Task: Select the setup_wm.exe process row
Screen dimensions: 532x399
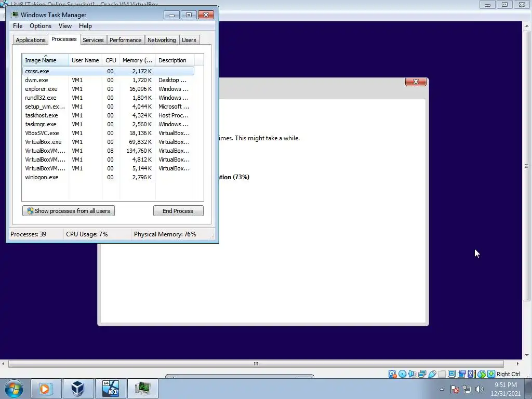Action: click(x=108, y=107)
